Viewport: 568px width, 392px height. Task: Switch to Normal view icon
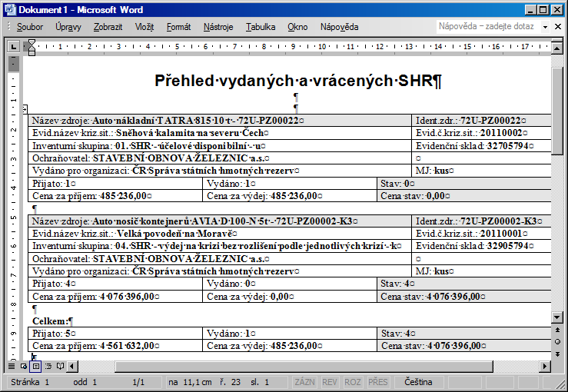coord(12,367)
